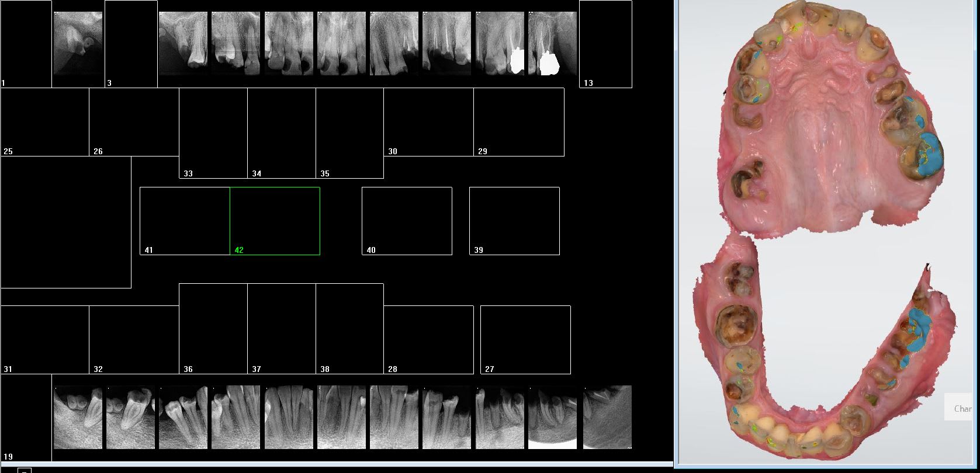Viewport: 980px width, 473px height.
Task: Open the last X-ray in the lower row
Action: tap(607, 417)
